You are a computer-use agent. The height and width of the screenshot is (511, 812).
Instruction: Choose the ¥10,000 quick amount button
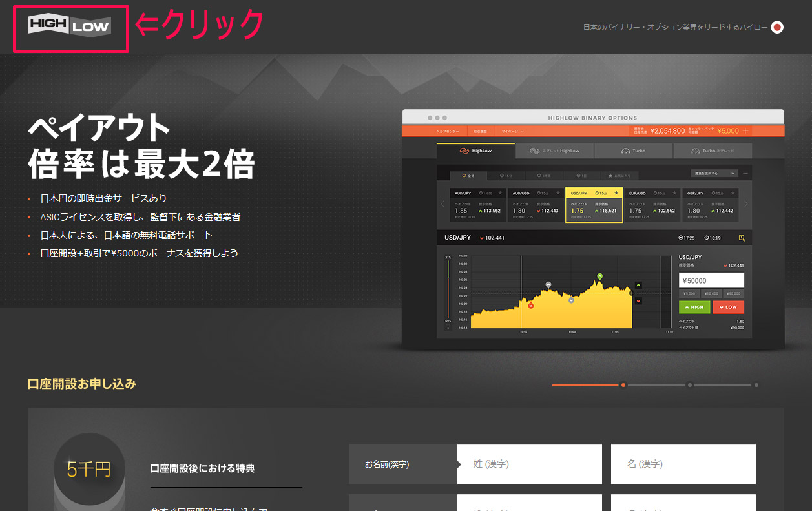coord(711,293)
